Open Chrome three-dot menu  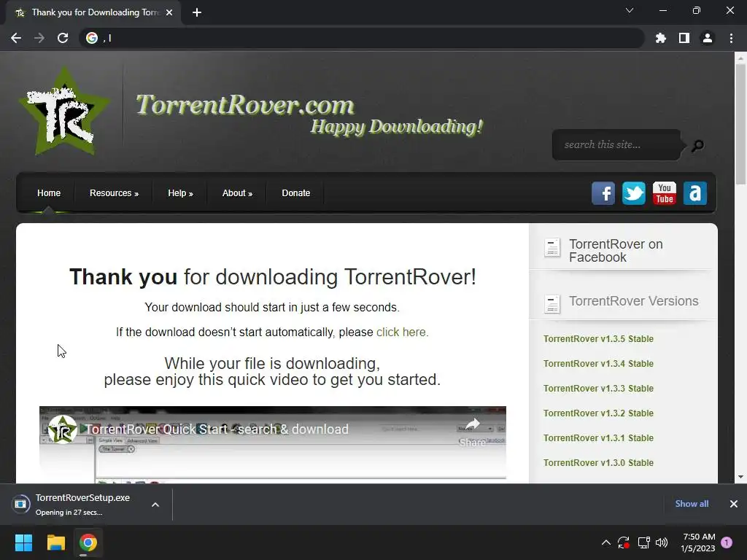tap(731, 38)
